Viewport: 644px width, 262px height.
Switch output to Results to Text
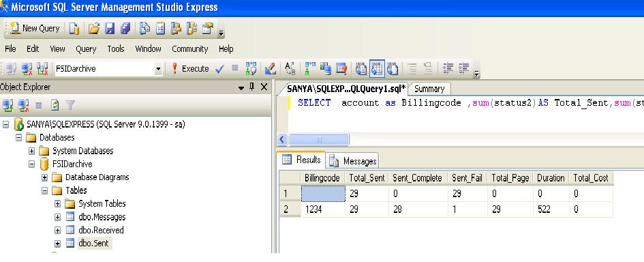pyautogui.click(x=361, y=69)
